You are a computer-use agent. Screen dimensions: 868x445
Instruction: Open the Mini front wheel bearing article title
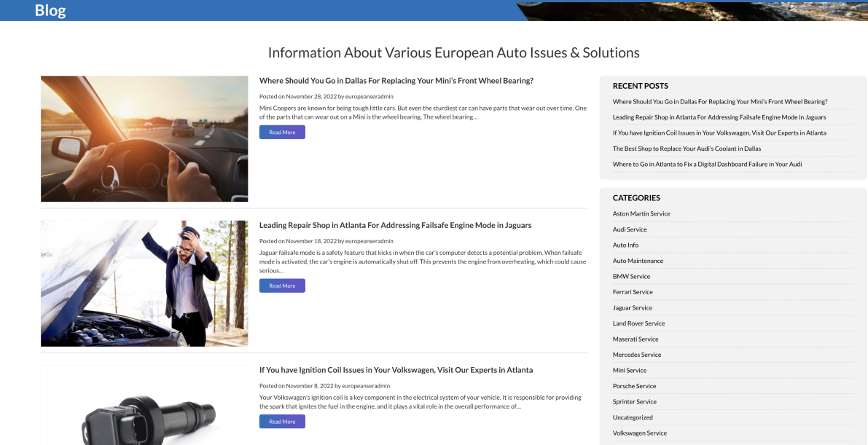396,81
